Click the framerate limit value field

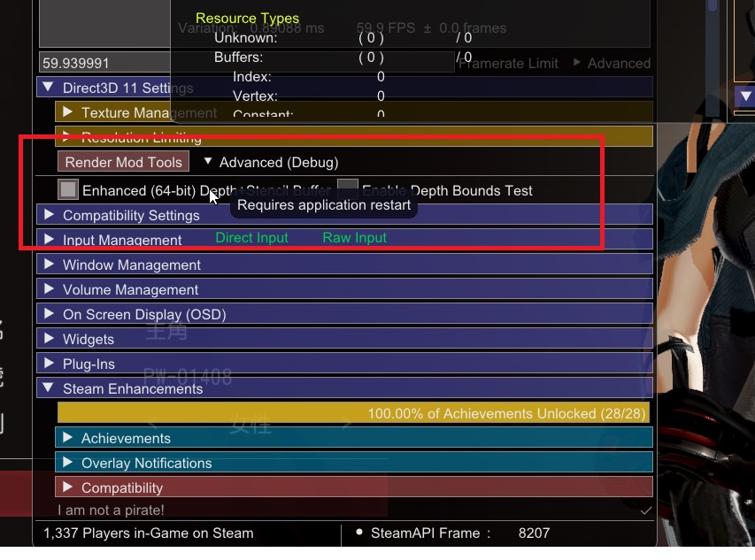coord(104,64)
